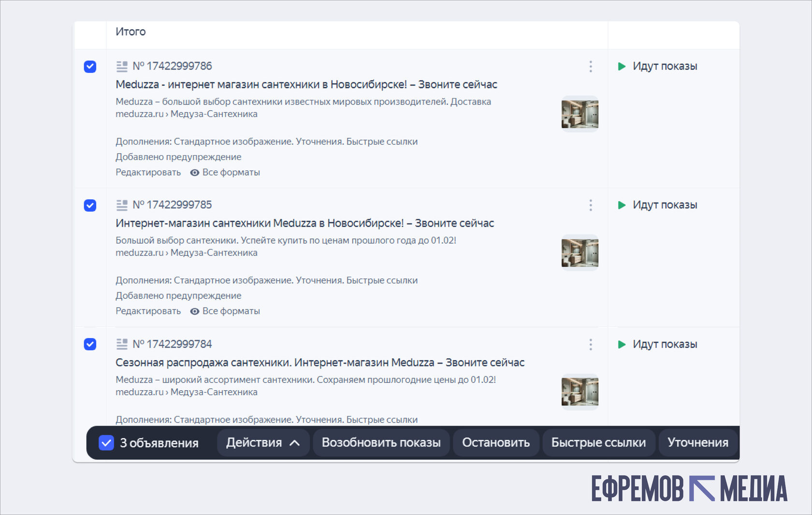Open the three-dot menu for ad 17422999786
Screen dimensions: 812x515
(x=591, y=67)
